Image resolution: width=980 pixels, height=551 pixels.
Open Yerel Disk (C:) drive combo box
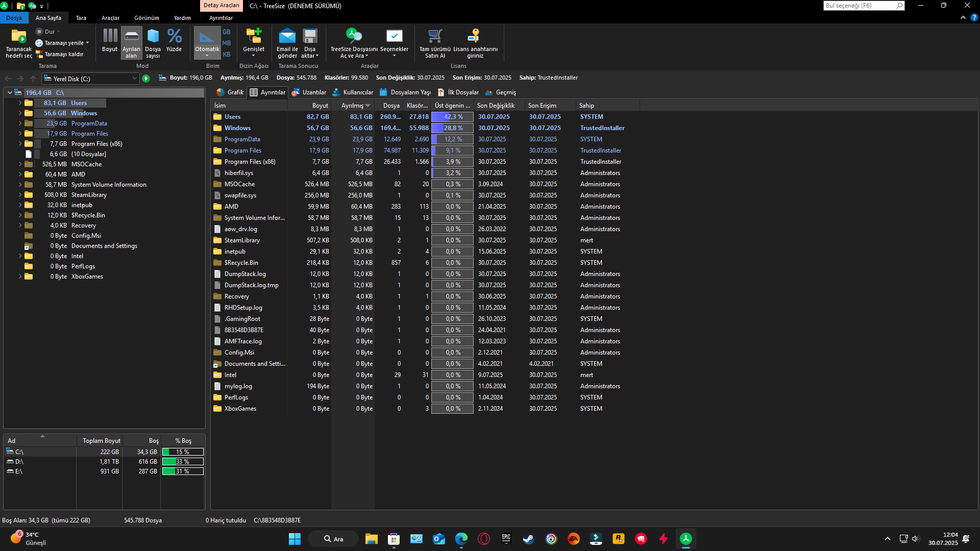(x=90, y=79)
